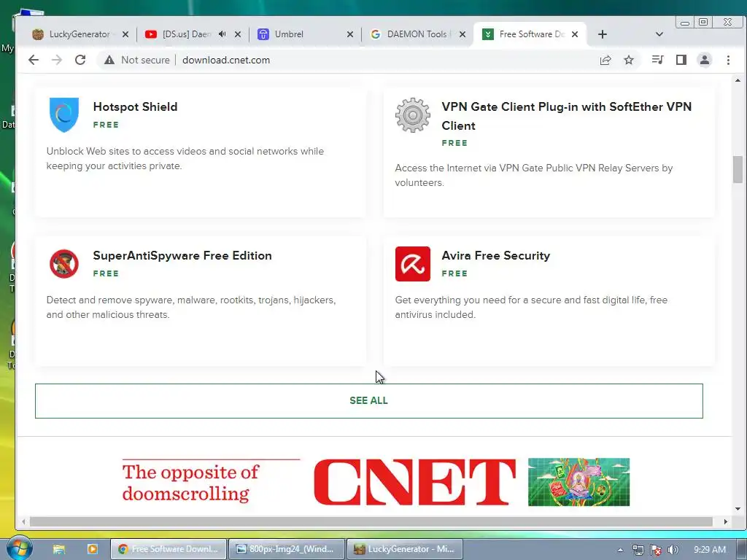Open a new browser tab
Screen dimensions: 747x560
click(x=602, y=34)
